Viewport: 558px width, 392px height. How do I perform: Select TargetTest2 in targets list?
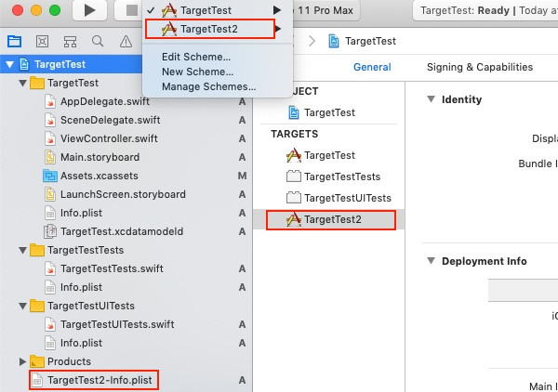pos(331,219)
